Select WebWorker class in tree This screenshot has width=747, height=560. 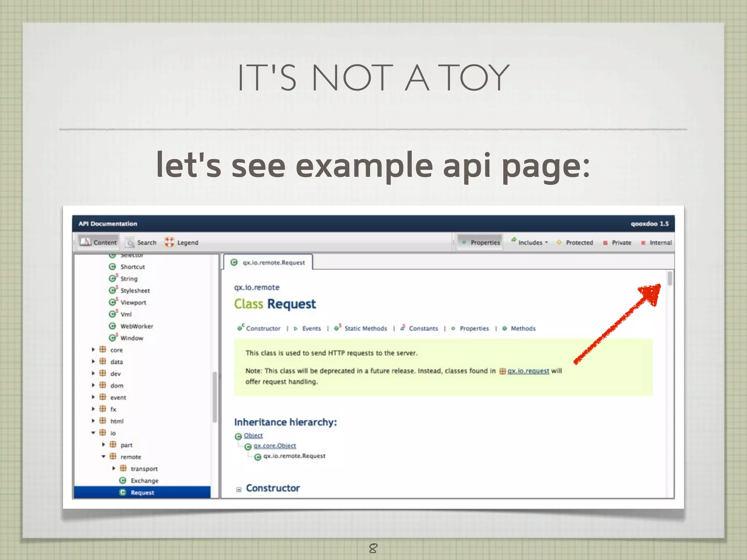(137, 326)
